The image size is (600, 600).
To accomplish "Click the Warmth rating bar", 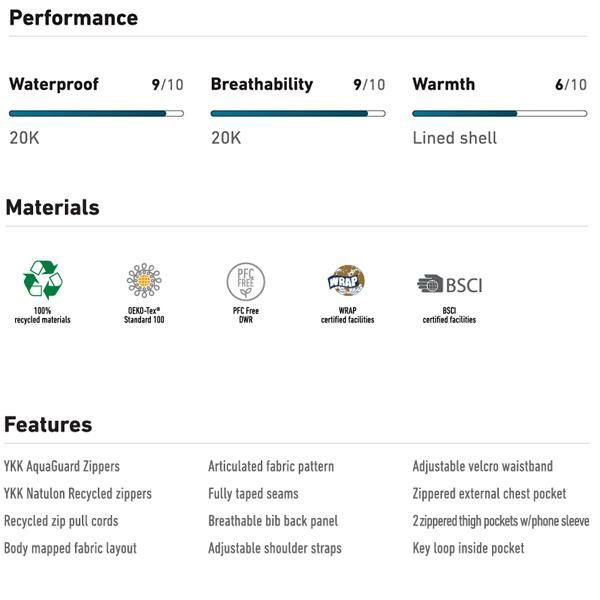I will [499, 113].
